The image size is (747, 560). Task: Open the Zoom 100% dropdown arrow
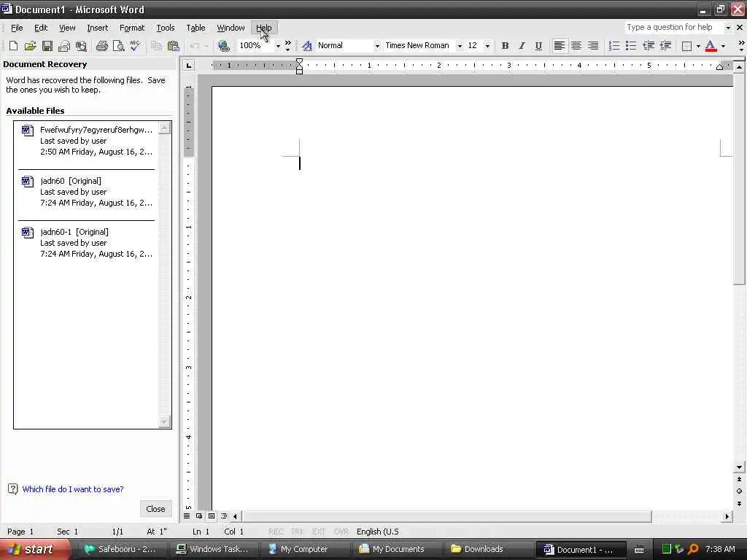tap(278, 46)
